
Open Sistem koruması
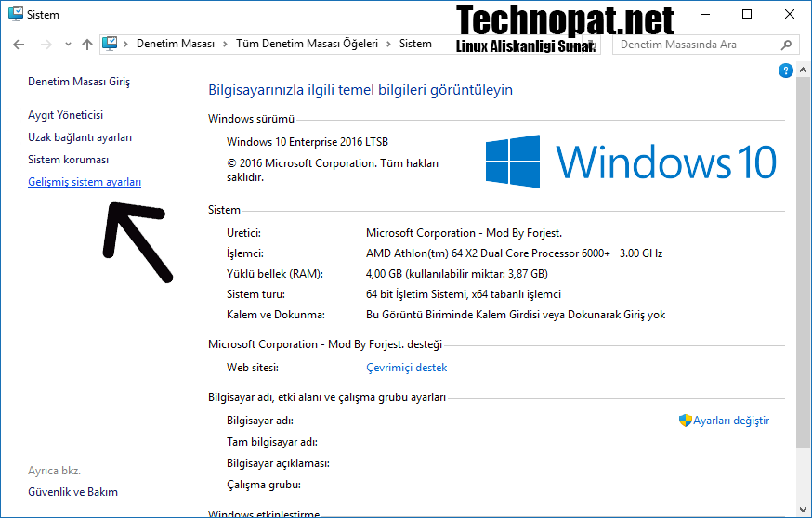pos(69,160)
